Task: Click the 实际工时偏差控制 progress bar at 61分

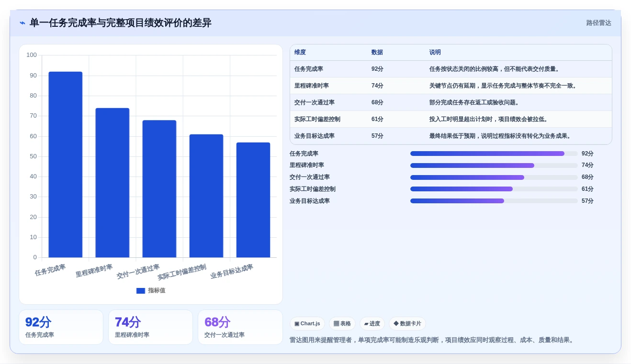Action: click(x=494, y=189)
